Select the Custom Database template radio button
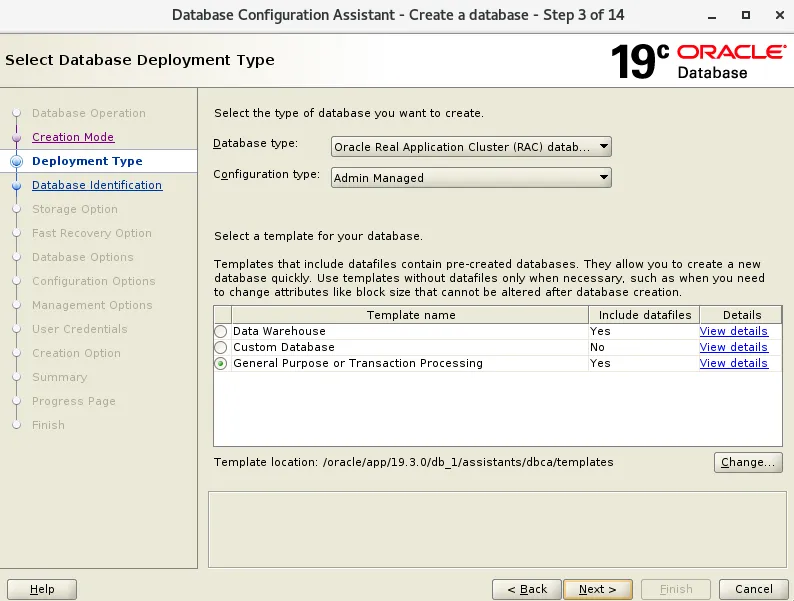794x601 pixels. pyautogui.click(x=221, y=347)
